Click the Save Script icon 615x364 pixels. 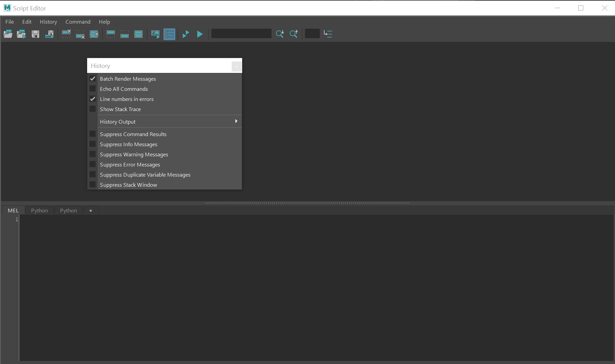35,34
